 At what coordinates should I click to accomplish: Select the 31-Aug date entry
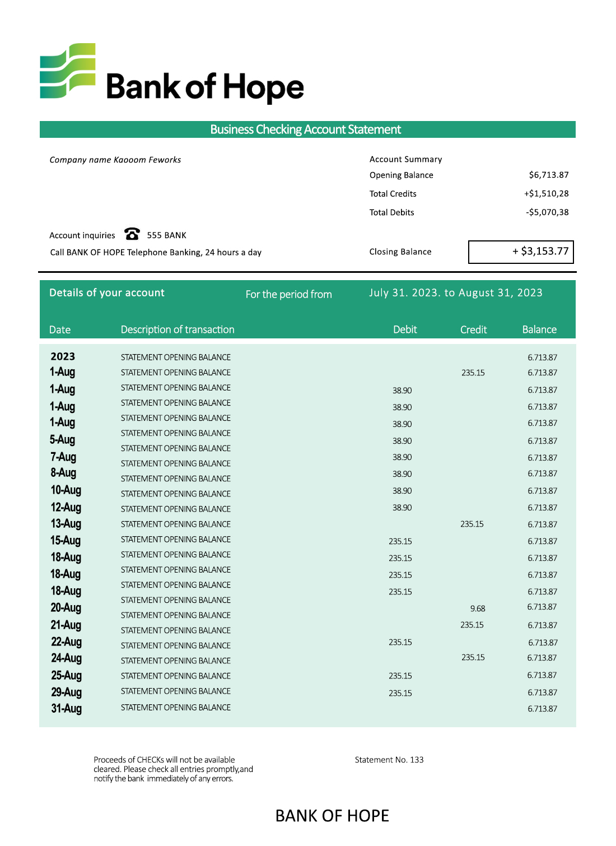(67, 708)
